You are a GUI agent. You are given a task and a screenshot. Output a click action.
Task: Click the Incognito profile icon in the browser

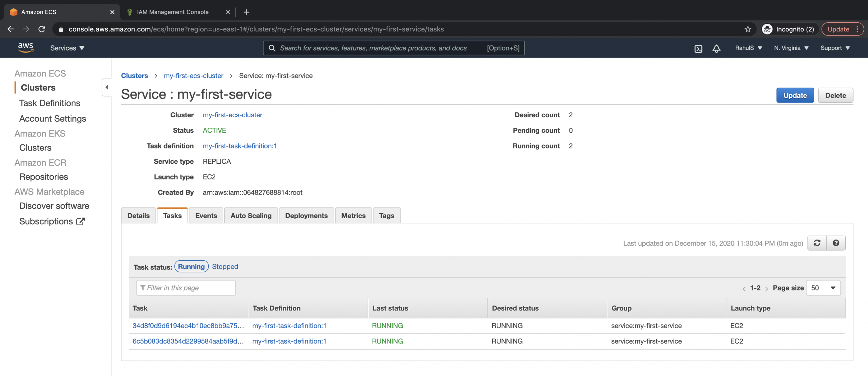click(x=767, y=29)
